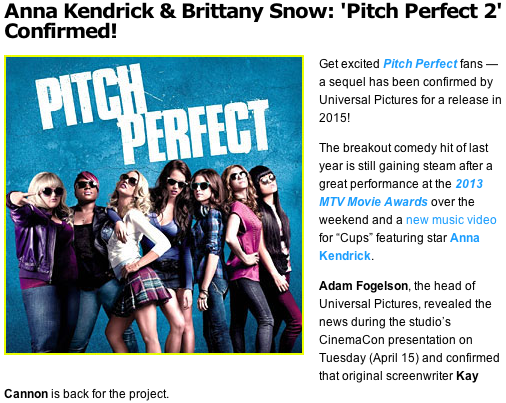506x403 pixels.
Task: Click the "Anna" link after "featuring star"
Action: point(465,238)
